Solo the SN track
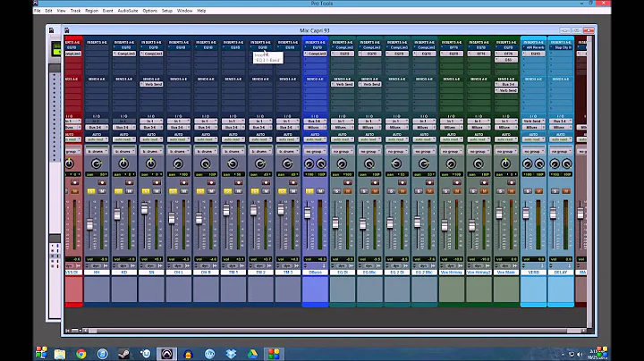This screenshot has height=361, width=644. [146, 191]
